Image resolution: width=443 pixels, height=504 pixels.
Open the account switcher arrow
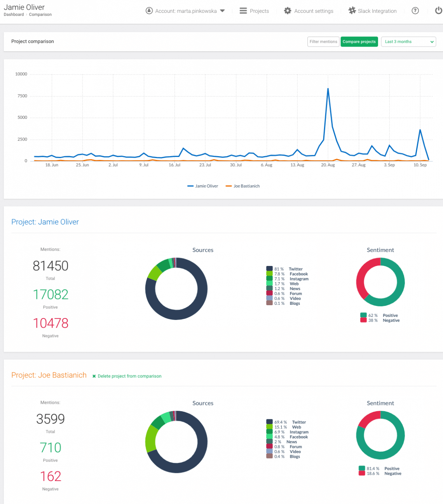(x=222, y=11)
